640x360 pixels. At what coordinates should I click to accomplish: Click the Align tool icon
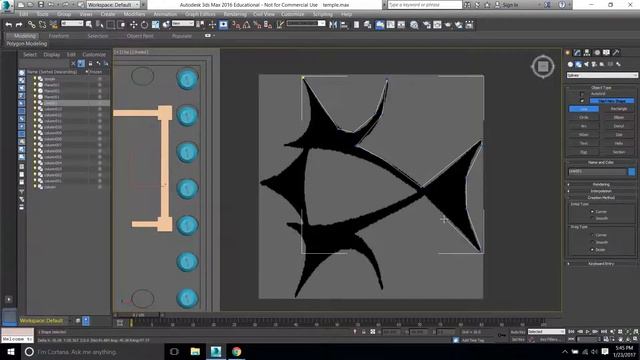pos(344,25)
